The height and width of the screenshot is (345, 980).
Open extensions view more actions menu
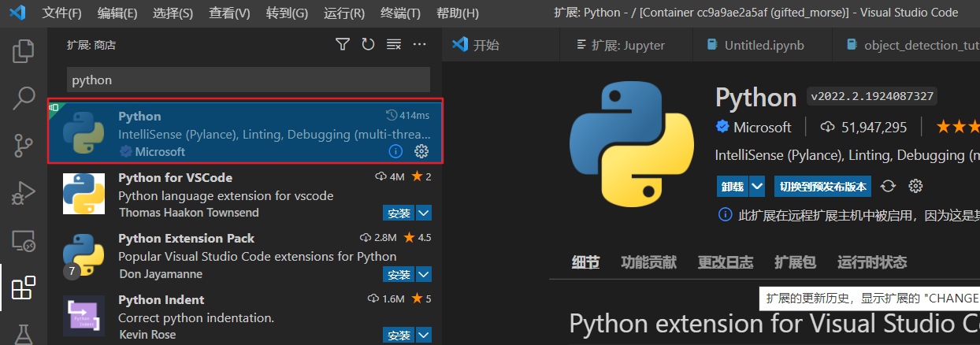click(x=420, y=45)
